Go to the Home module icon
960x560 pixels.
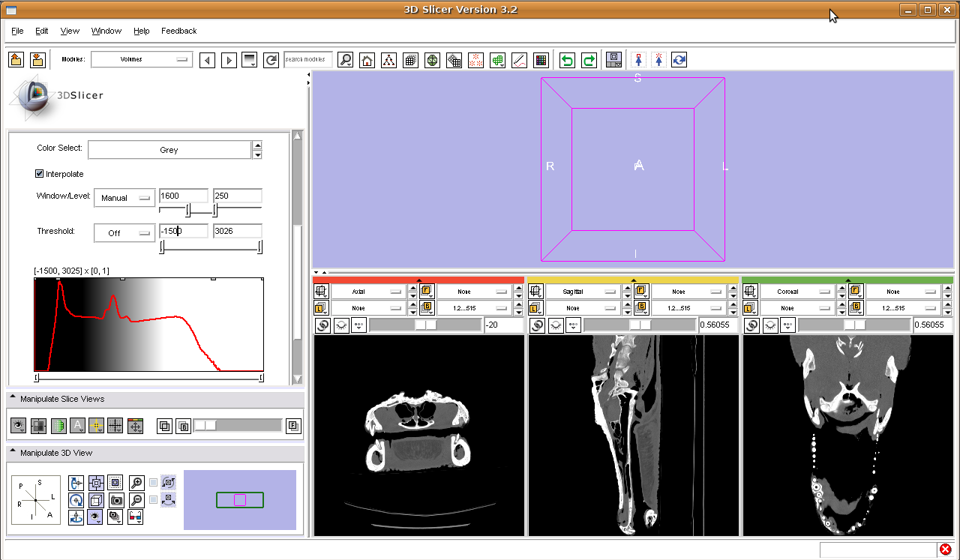(367, 60)
